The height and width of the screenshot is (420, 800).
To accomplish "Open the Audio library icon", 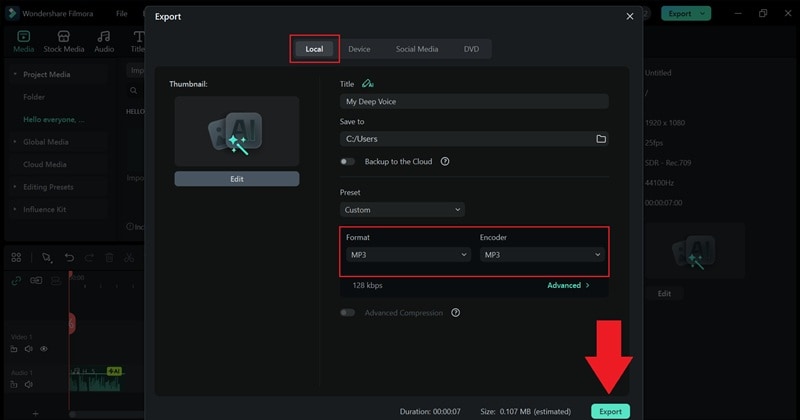I will (x=104, y=36).
